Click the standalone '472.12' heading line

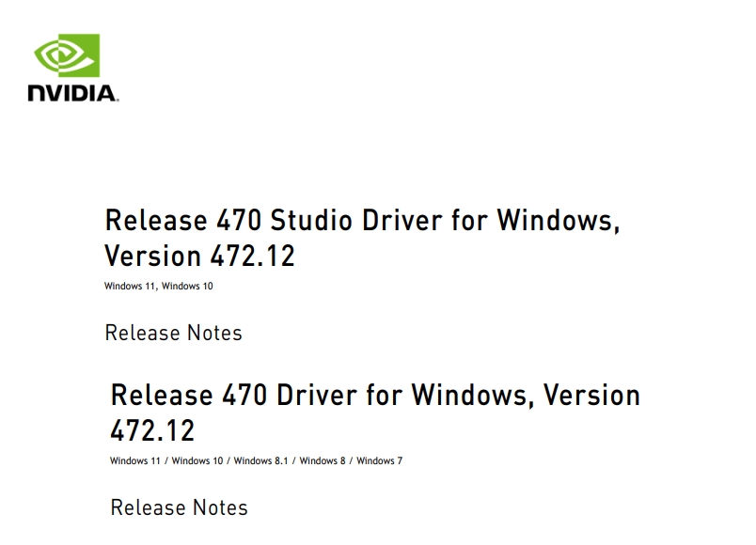pos(152,430)
